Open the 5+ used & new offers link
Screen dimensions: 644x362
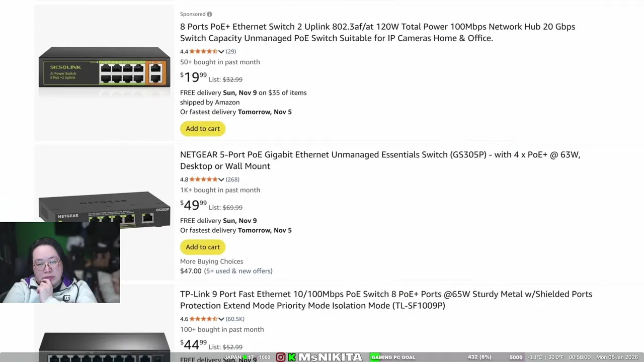pyautogui.click(x=238, y=271)
